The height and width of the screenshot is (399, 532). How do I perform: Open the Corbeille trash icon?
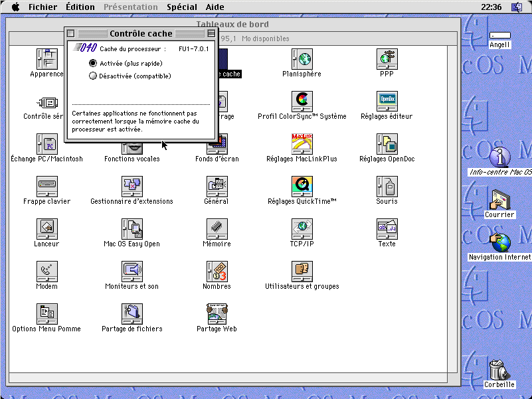coord(499,369)
